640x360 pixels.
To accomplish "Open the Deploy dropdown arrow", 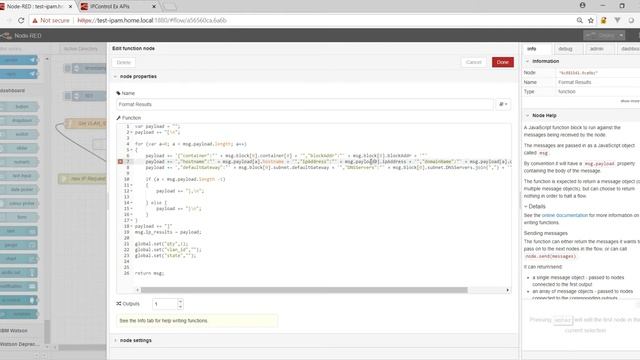I will coord(621,36).
